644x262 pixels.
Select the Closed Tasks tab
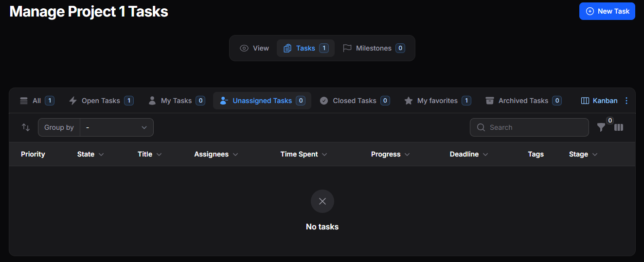click(x=355, y=101)
